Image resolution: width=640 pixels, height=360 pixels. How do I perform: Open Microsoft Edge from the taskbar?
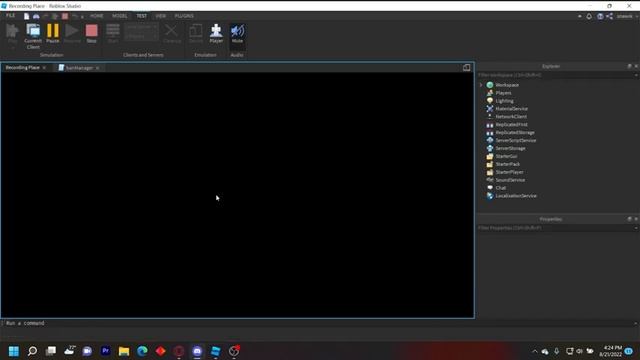(142, 351)
